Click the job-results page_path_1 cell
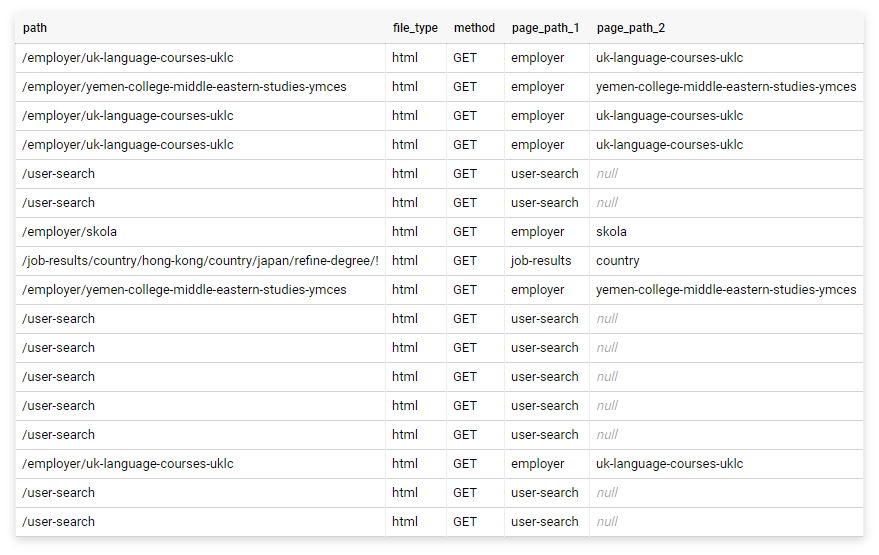Viewport: 879px width, 555px height. tap(541, 261)
